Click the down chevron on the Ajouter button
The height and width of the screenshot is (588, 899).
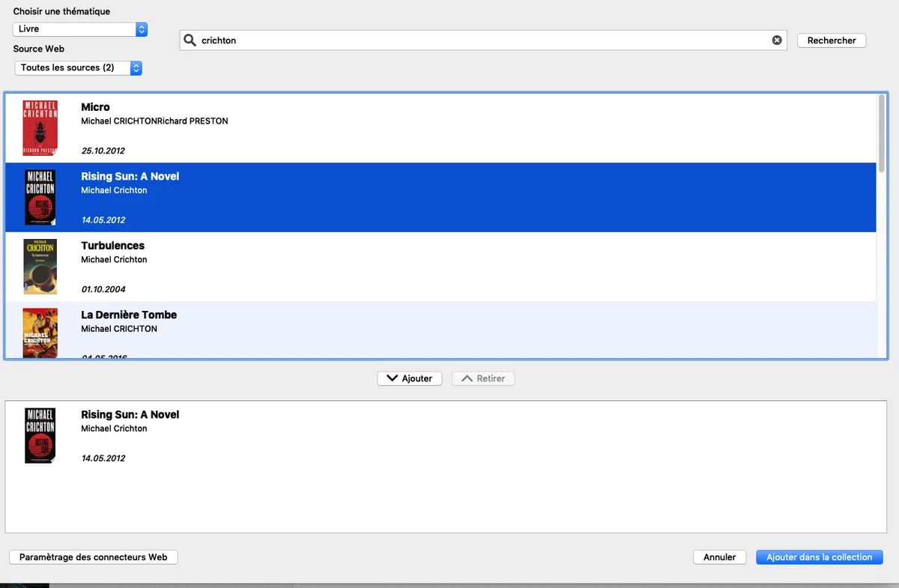pyautogui.click(x=393, y=378)
